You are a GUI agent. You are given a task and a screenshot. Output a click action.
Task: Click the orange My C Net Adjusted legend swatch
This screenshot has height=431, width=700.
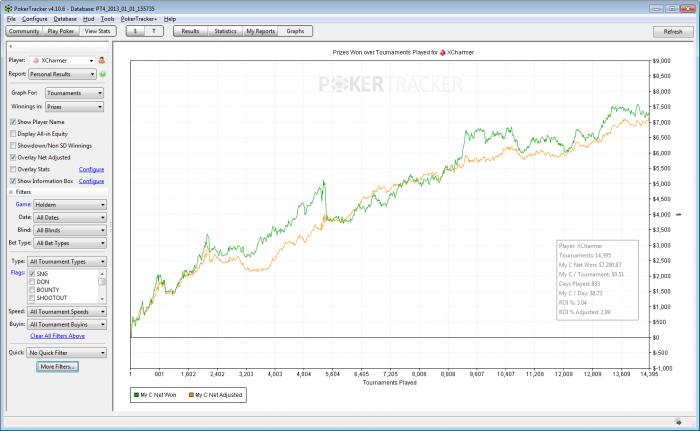191,395
